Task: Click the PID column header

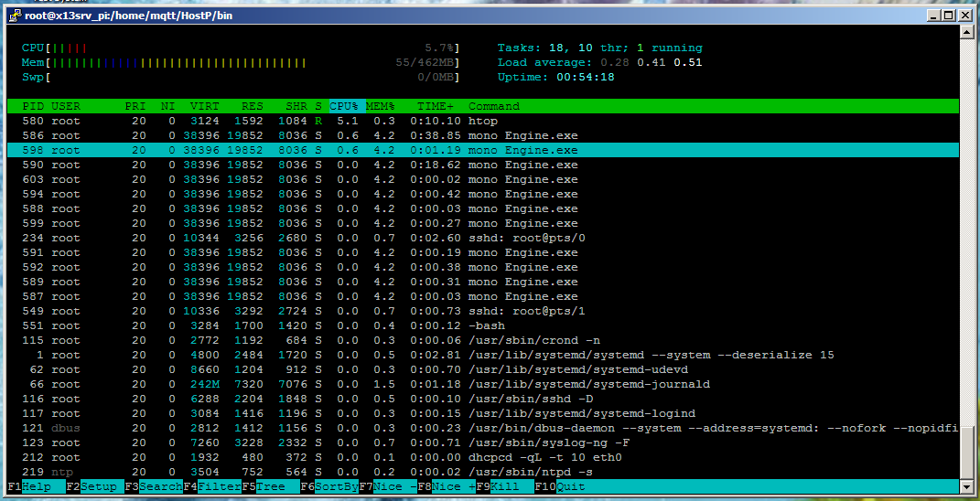Action: coord(33,106)
